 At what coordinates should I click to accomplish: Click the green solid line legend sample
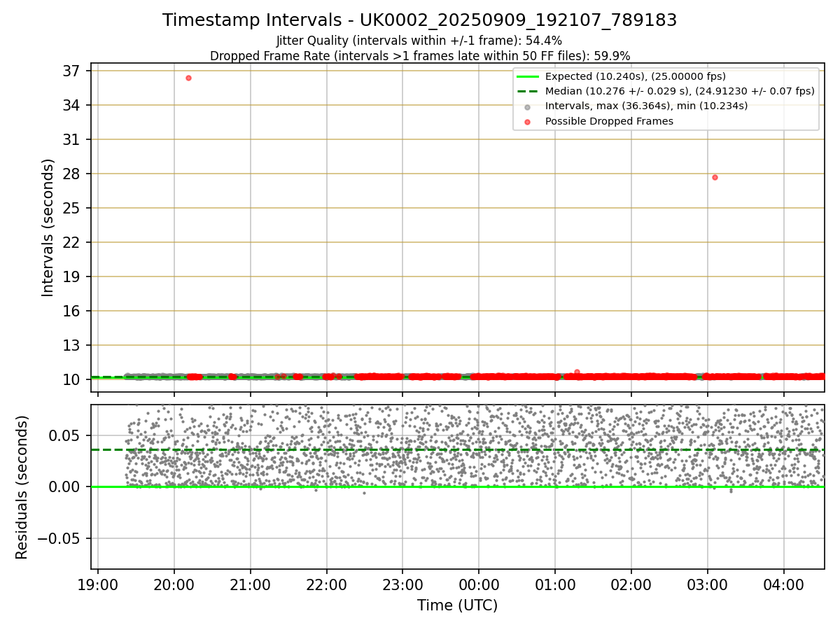click(x=526, y=76)
